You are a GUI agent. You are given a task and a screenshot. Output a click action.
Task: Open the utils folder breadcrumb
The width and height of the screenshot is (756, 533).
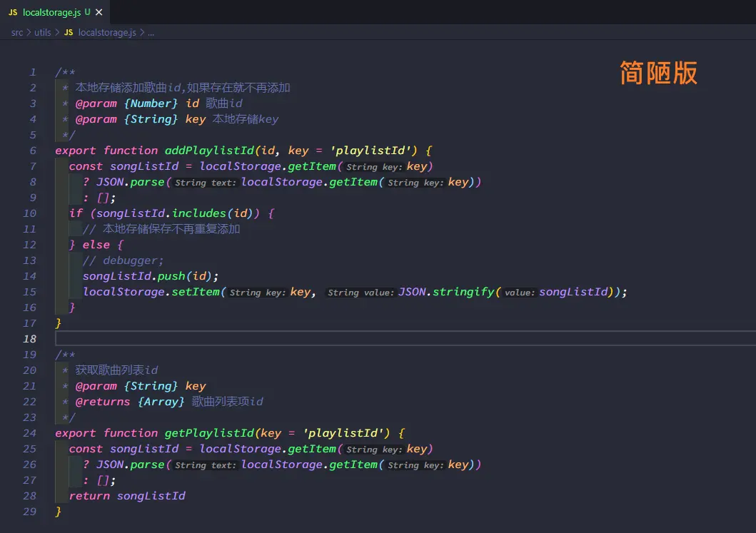[x=42, y=33]
